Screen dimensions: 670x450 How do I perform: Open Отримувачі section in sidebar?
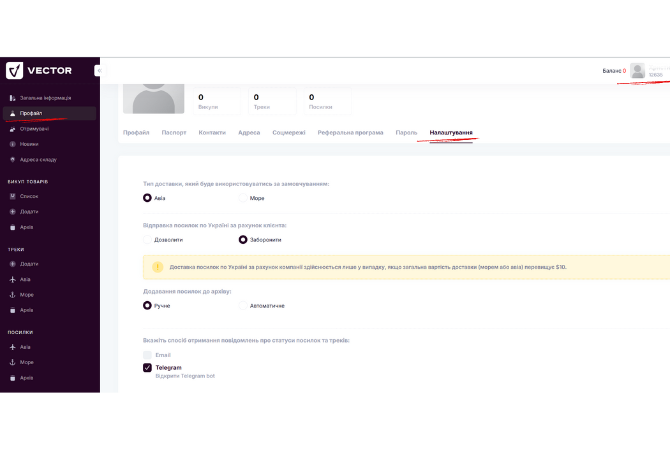34,128
